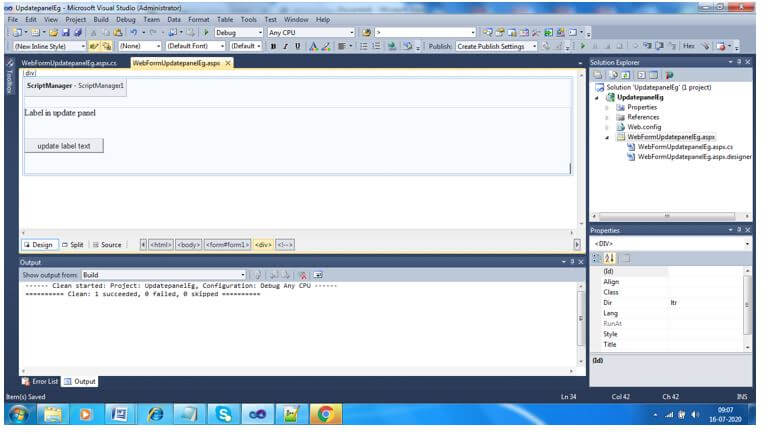Click the Foreground Color letter icon

tap(313, 46)
